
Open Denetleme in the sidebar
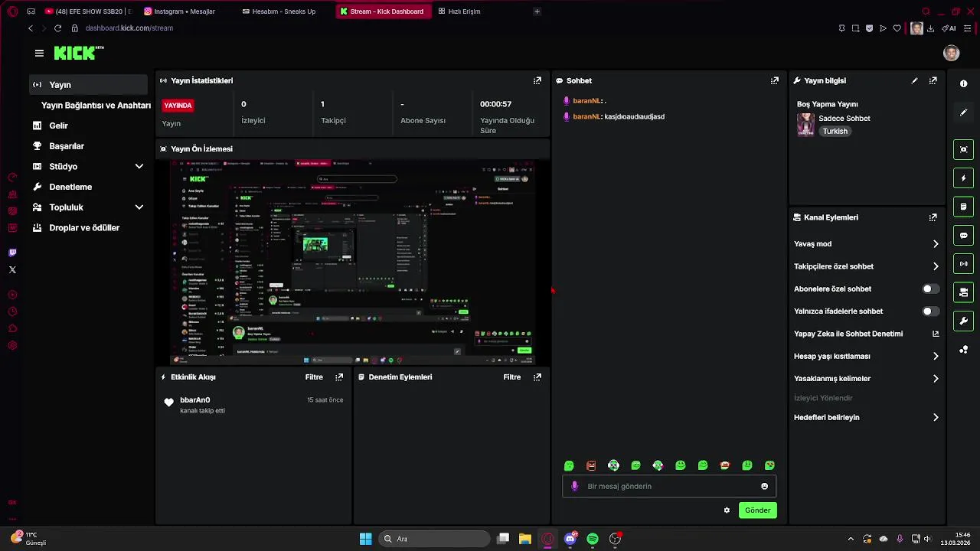(88, 187)
